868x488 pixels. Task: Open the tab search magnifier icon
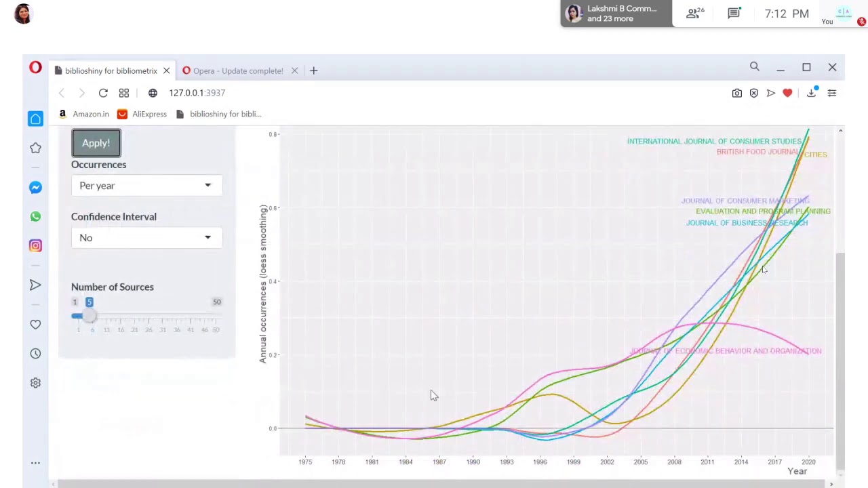755,67
